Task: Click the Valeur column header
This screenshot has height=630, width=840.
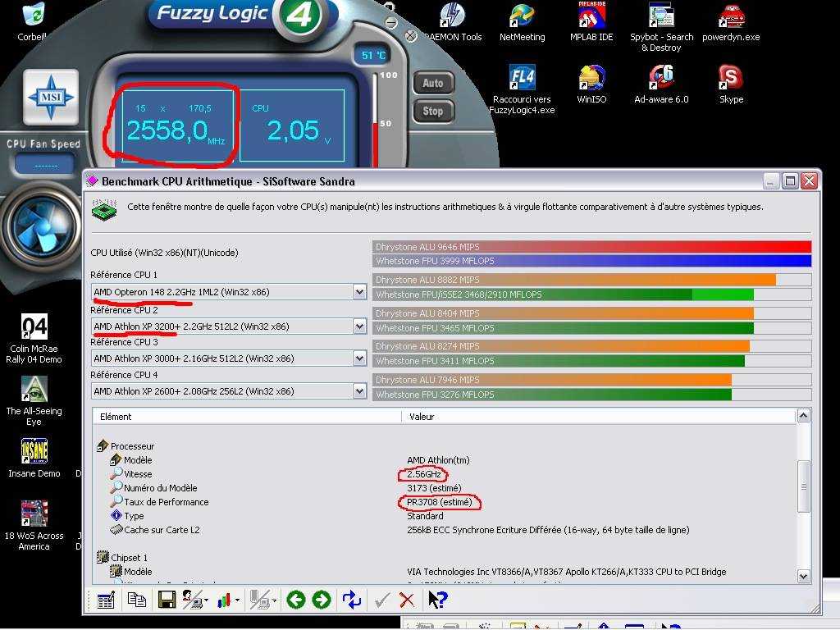Action: (598, 417)
